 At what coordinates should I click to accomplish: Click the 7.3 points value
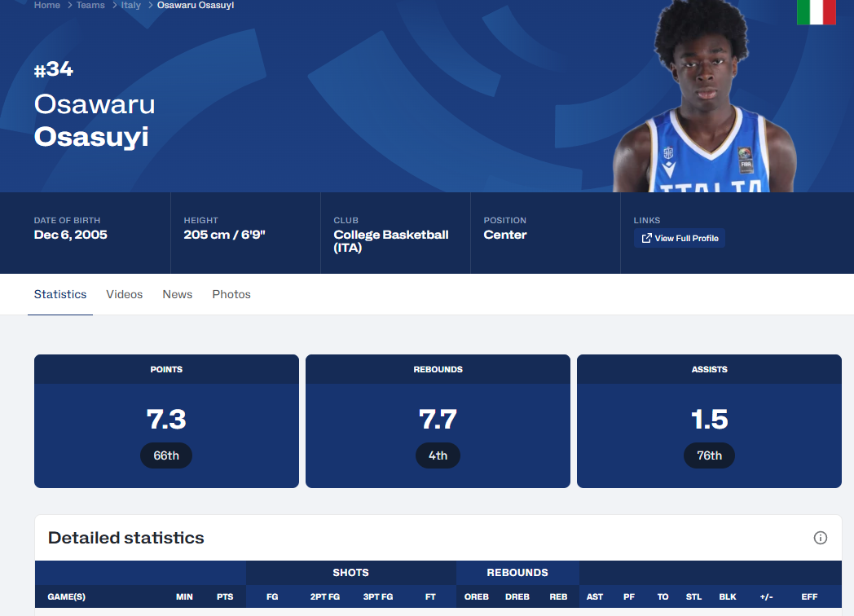tap(166, 419)
